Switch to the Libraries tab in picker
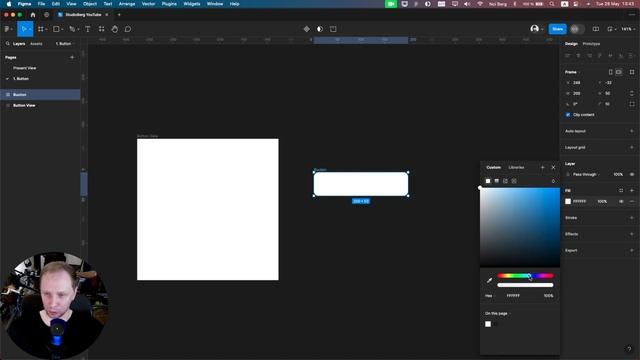The width and height of the screenshot is (640, 360). [516, 167]
